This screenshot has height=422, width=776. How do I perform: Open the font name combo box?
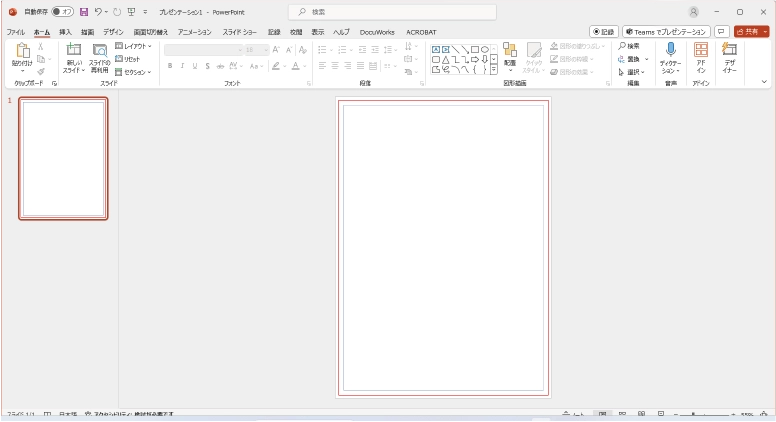tap(203, 49)
